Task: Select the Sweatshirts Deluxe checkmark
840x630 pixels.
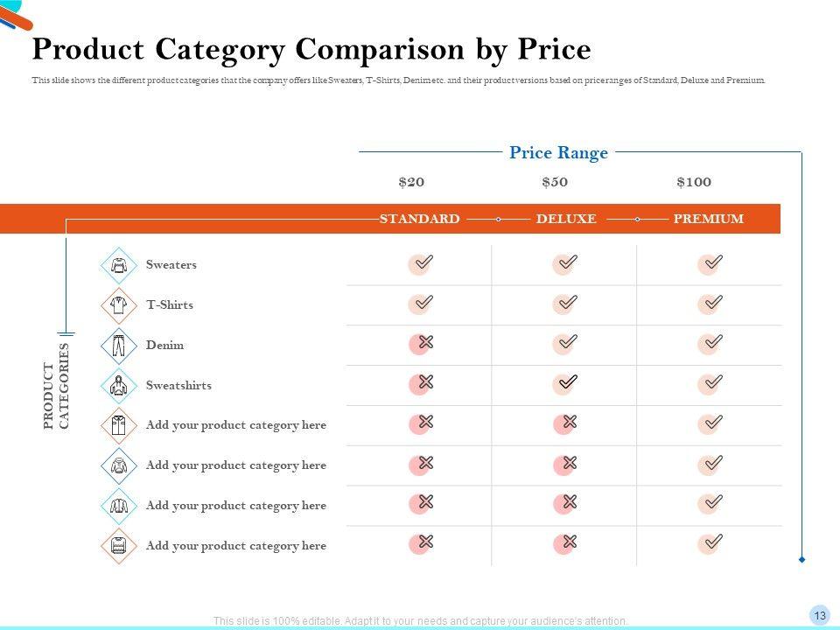Action: click(x=566, y=384)
